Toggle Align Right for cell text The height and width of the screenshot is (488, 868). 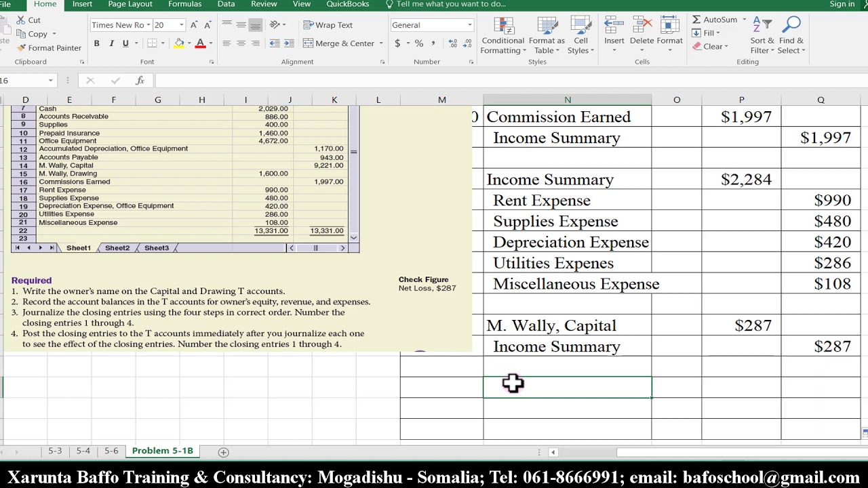point(255,43)
